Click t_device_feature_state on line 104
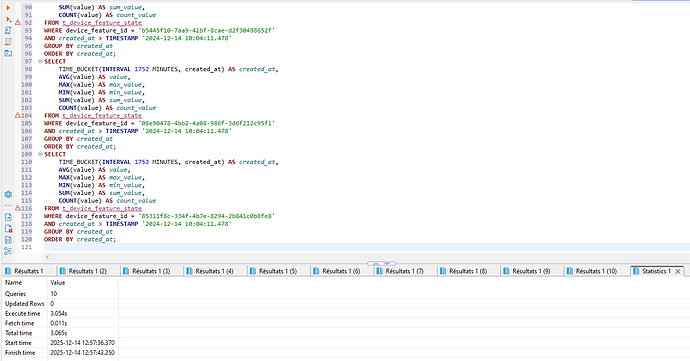Screen dimensions: 690x361 click(x=102, y=116)
